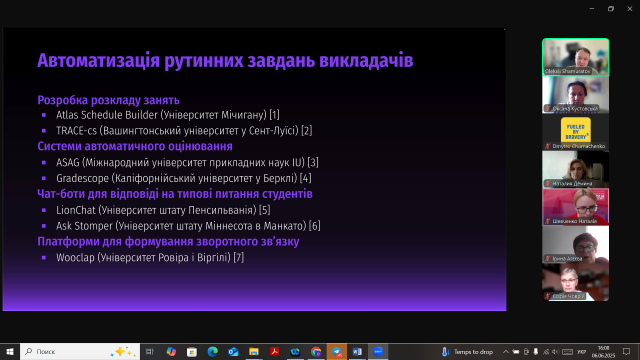Image resolution: width=640 pixels, height=360 pixels.
Task: Open the notification center icon
Action: click(x=627, y=351)
